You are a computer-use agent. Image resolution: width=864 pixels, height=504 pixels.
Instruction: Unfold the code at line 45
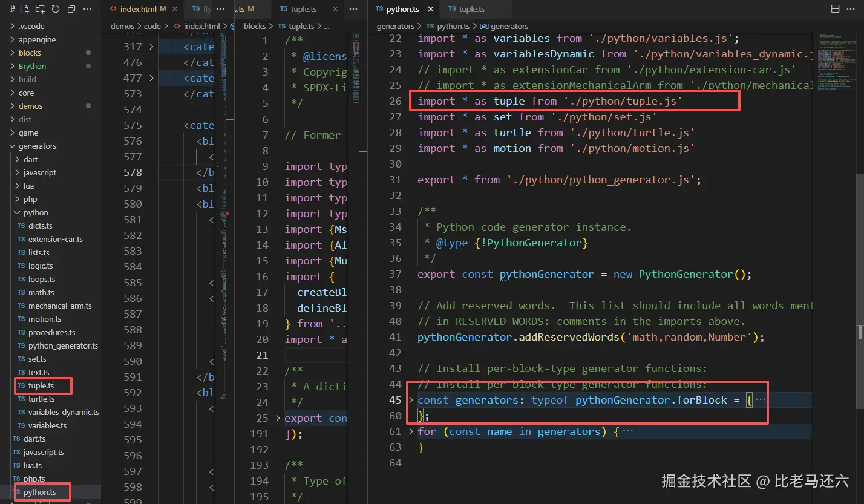411,400
